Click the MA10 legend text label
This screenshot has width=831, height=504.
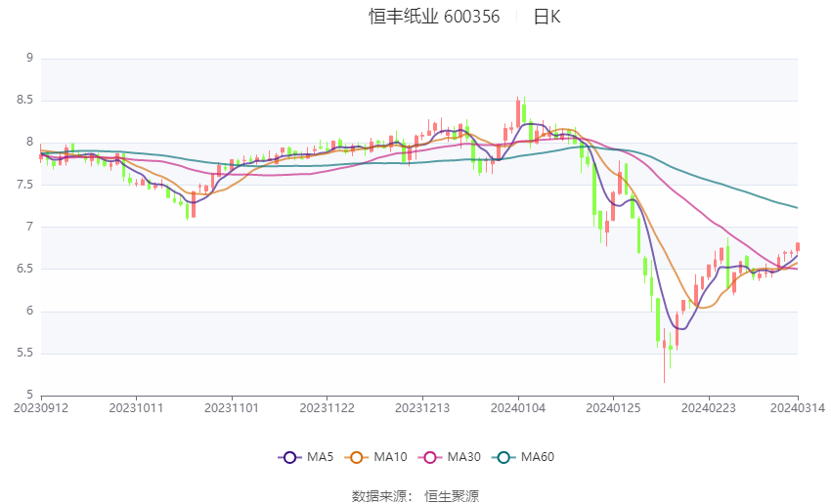tap(391, 457)
